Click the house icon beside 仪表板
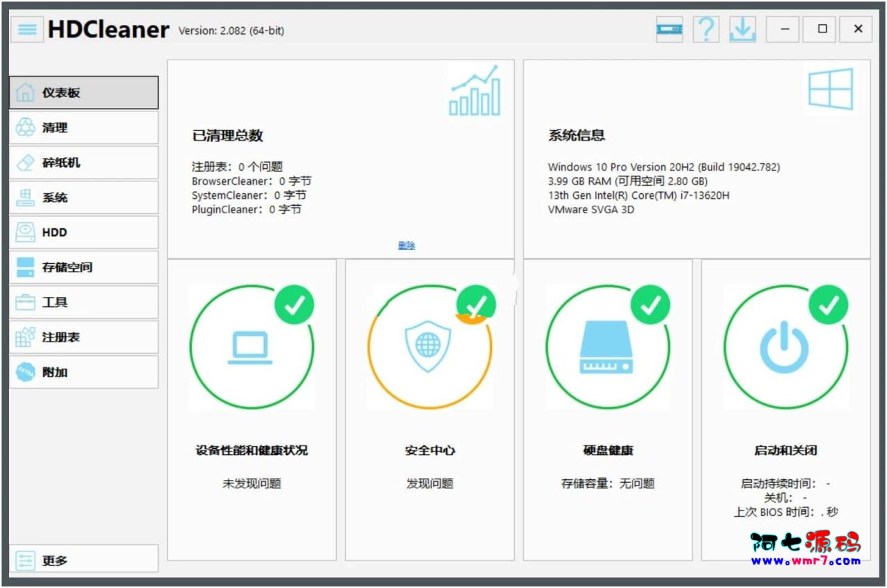887x588 pixels. [x=25, y=93]
